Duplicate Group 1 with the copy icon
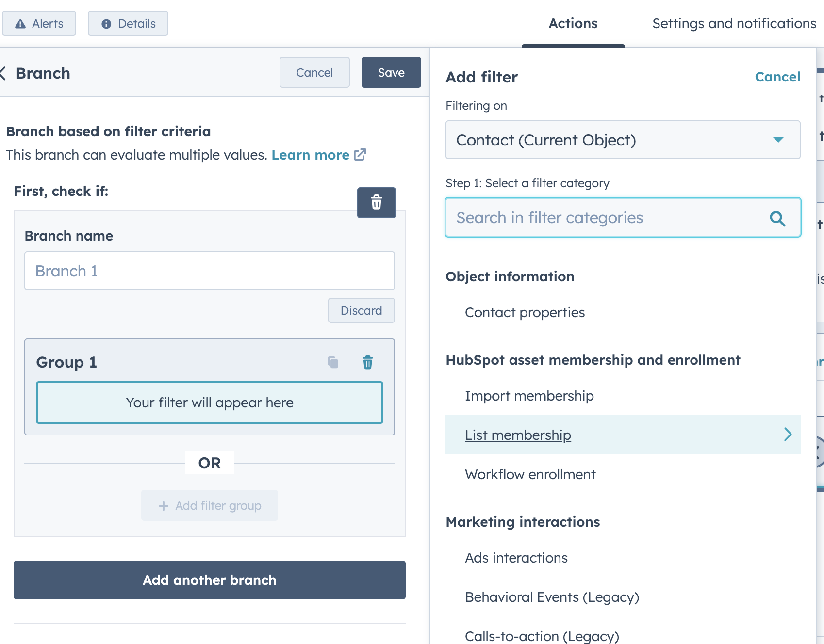Screen dimensions: 824x644 (x=334, y=362)
